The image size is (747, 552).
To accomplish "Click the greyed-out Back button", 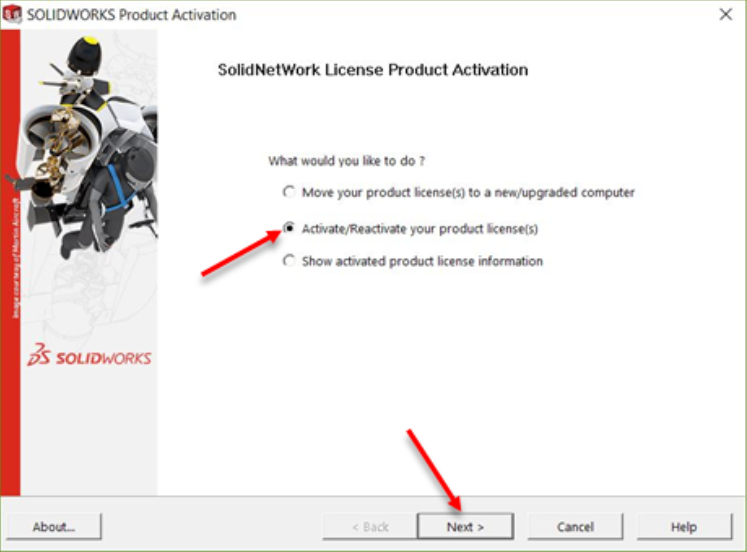I will [x=370, y=527].
